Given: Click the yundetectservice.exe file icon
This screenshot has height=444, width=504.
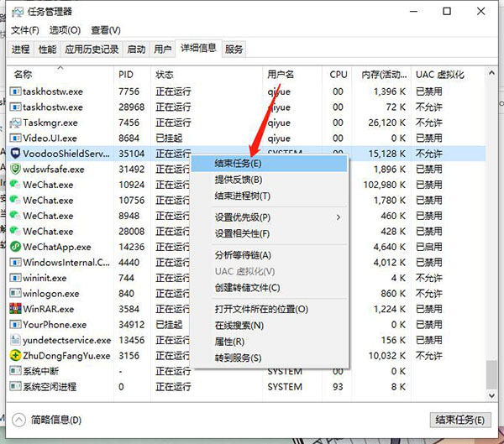Looking at the screenshot, I should pos(15,340).
